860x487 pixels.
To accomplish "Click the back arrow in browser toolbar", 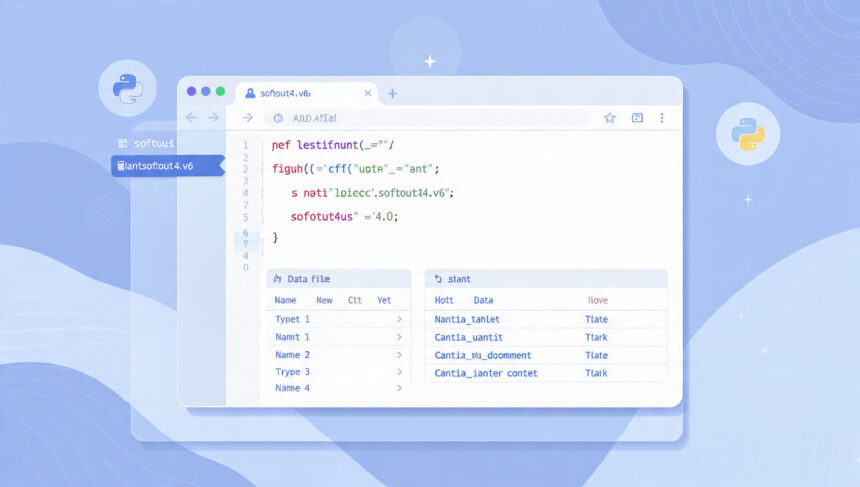I will pos(191,117).
